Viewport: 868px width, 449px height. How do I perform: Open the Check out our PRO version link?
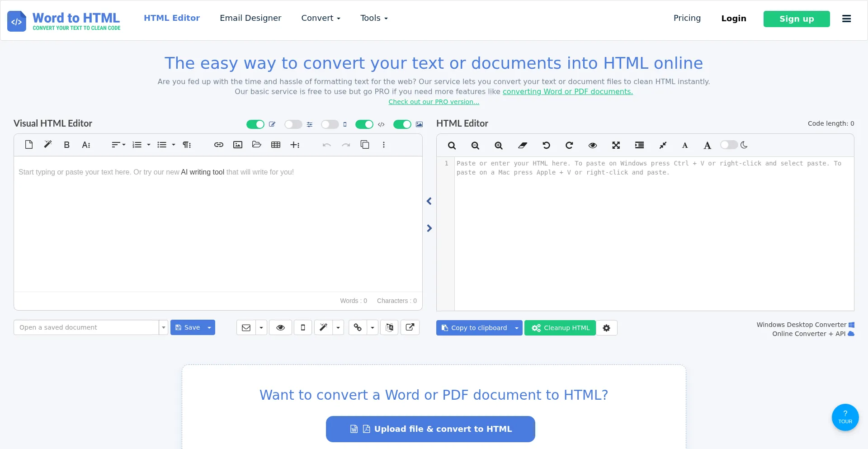(x=434, y=102)
